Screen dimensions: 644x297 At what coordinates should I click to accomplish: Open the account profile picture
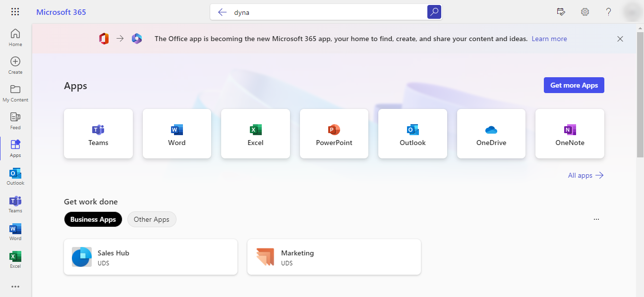pyautogui.click(x=632, y=12)
